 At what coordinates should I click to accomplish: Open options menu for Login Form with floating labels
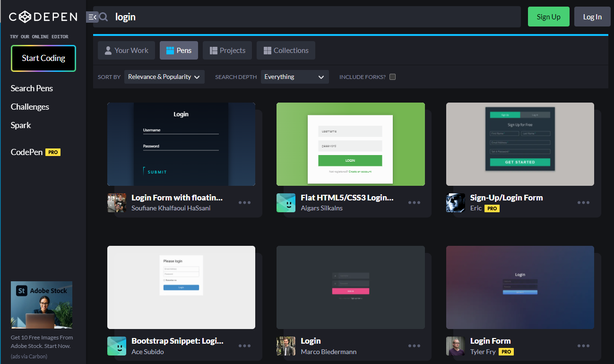point(244,202)
